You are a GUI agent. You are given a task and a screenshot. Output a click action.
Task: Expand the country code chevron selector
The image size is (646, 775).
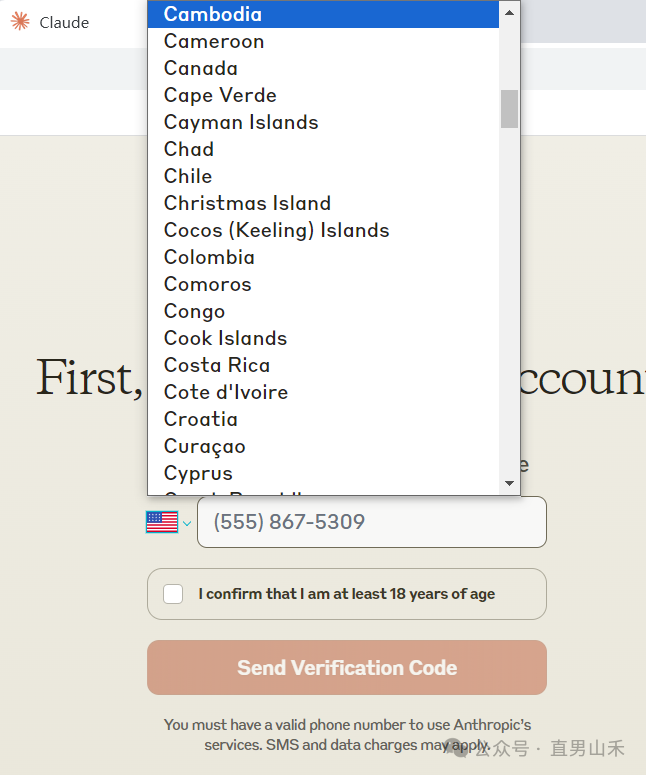[x=187, y=523]
